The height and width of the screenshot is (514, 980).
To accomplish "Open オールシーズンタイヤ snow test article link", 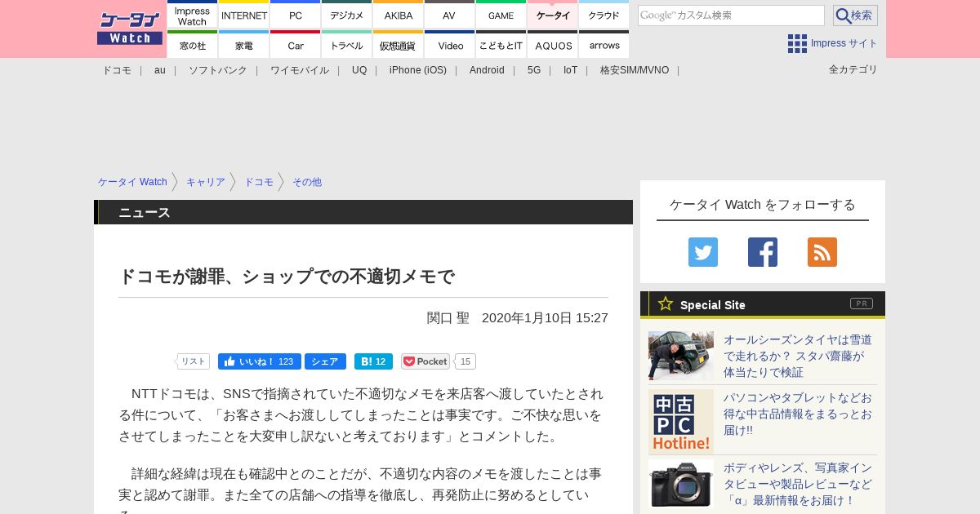I will (798, 356).
